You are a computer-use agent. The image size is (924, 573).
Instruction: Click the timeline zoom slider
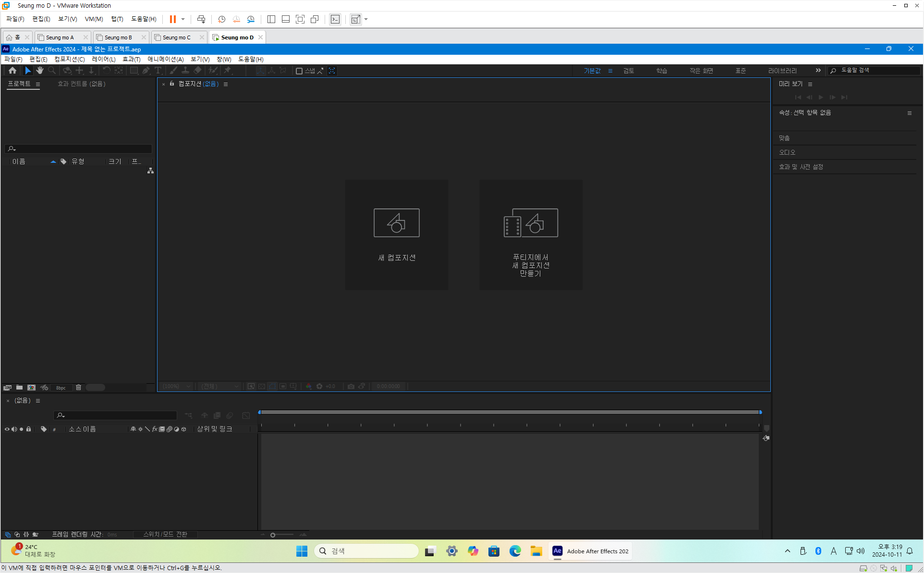(x=273, y=535)
